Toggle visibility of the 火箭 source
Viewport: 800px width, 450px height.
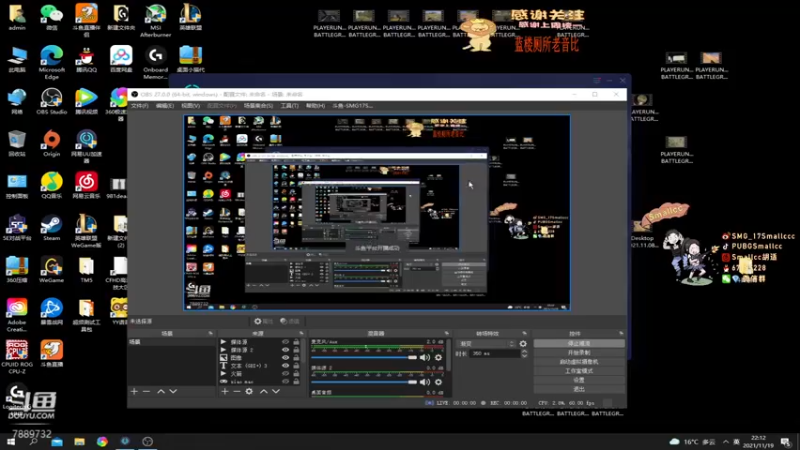[285, 373]
